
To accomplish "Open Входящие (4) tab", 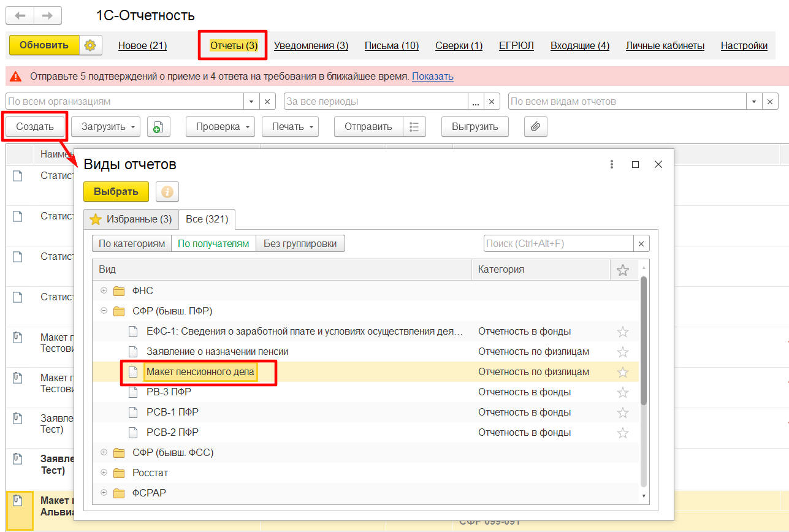I will point(580,45).
